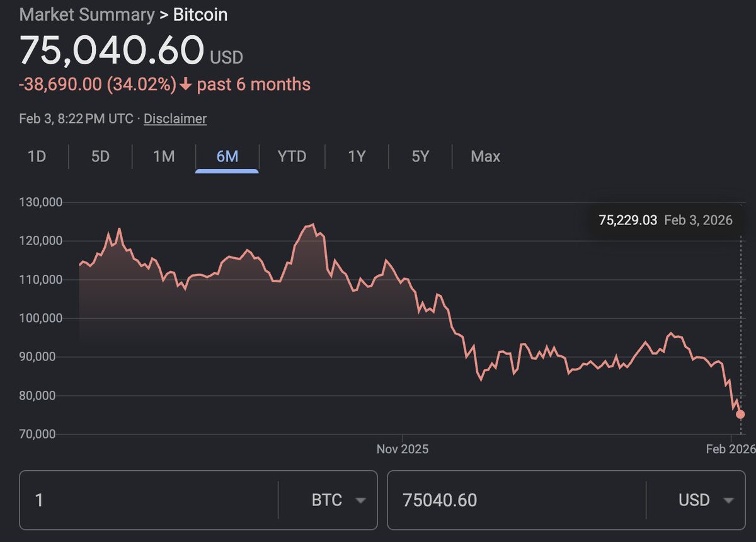Click the 75,229.03 Feb 3, 2026 tooltip

pos(665,220)
